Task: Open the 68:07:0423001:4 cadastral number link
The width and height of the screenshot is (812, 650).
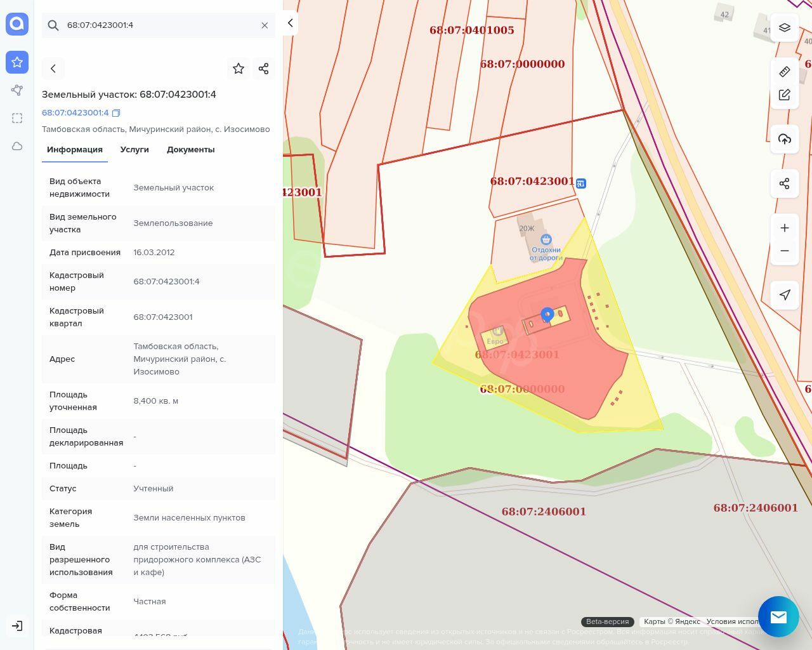Action: pyautogui.click(x=75, y=113)
